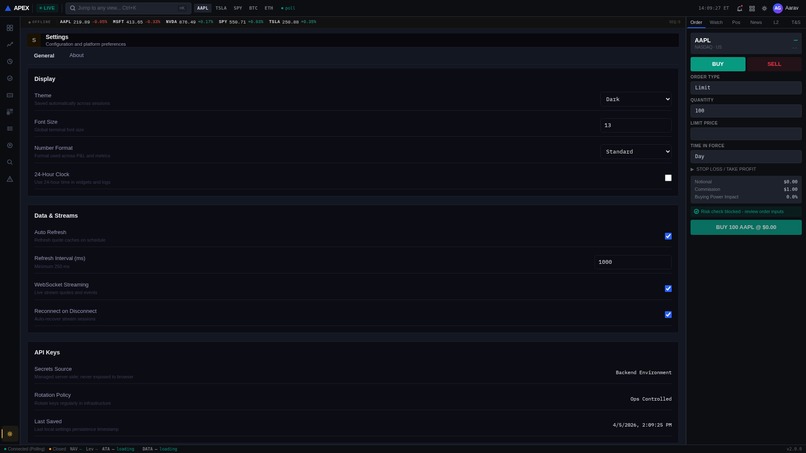Open the layout panels icon in top bar
Viewport: 806px width, 453px height.
(752, 8)
